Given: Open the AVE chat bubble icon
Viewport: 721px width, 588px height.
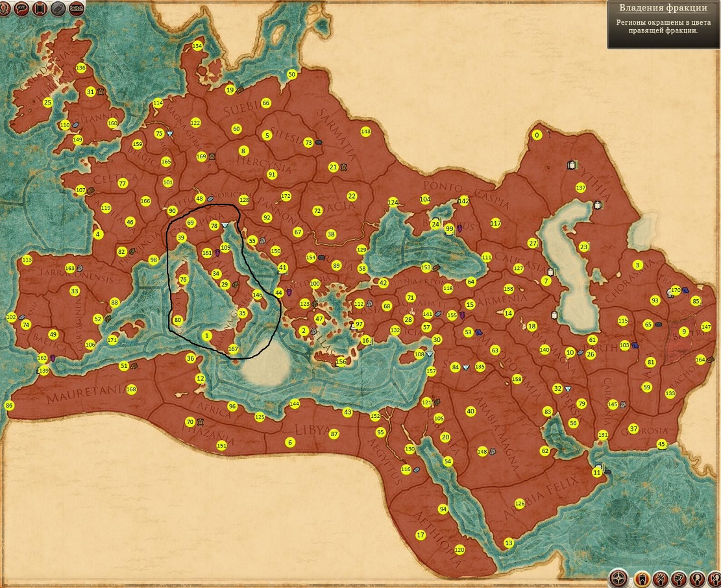Looking at the screenshot, I should 21,8.
